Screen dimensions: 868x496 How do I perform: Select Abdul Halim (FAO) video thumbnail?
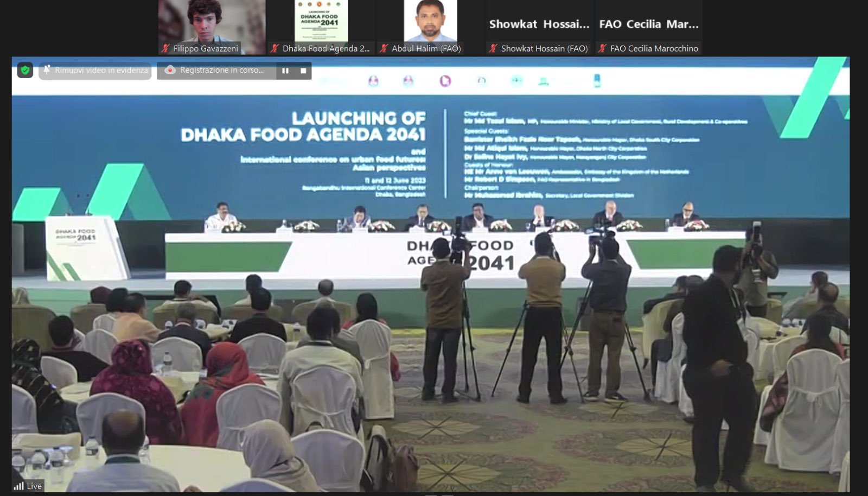point(431,27)
